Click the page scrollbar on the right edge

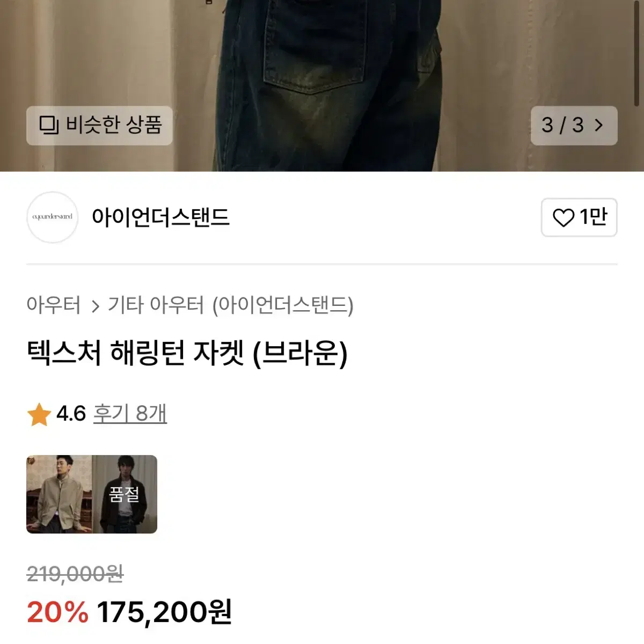[637, 54]
